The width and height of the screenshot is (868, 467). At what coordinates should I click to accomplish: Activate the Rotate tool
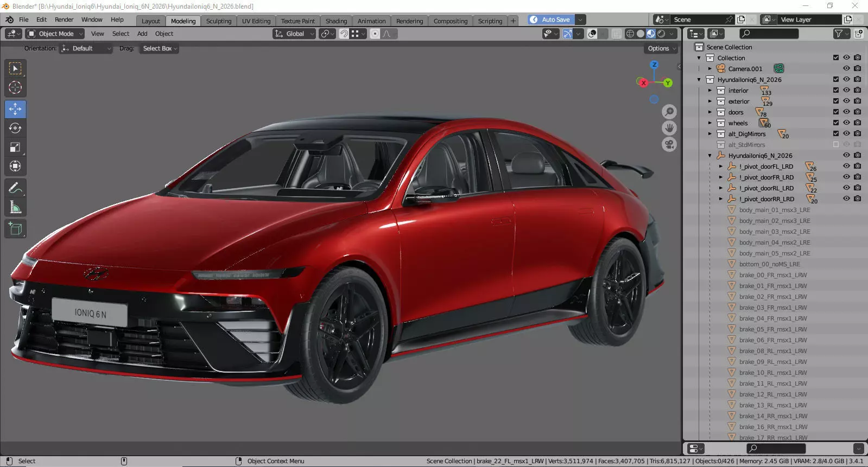[15, 128]
